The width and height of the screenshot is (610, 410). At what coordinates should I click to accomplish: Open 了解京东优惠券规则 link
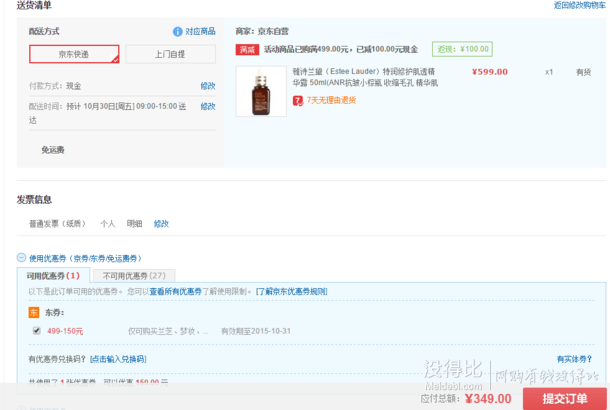click(x=291, y=291)
